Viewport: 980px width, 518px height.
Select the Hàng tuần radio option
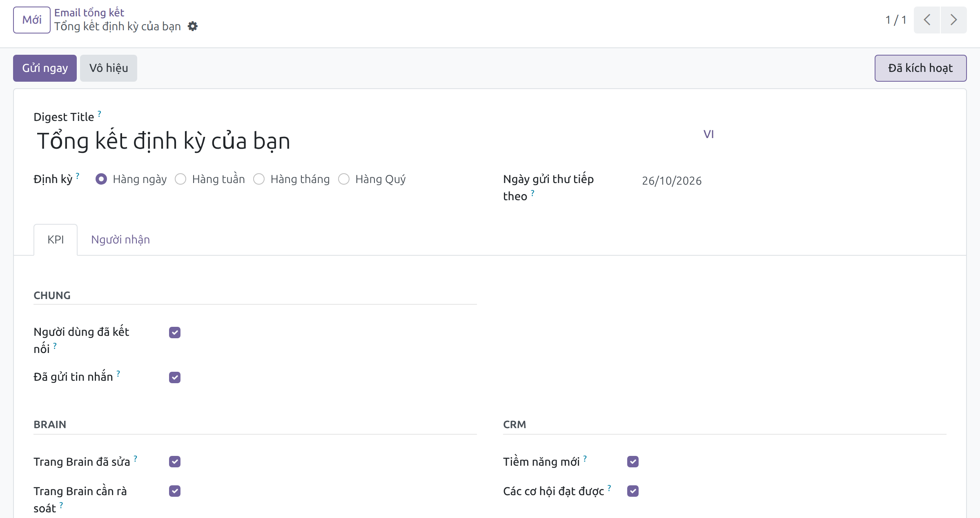coord(180,179)
